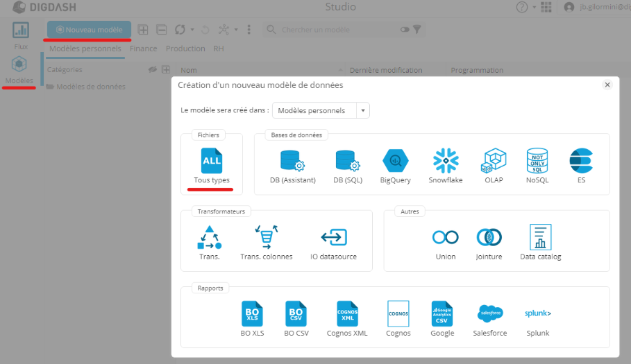Close the new data model dialog
Viewport: 631px width, 364px height.
(607, 85)
